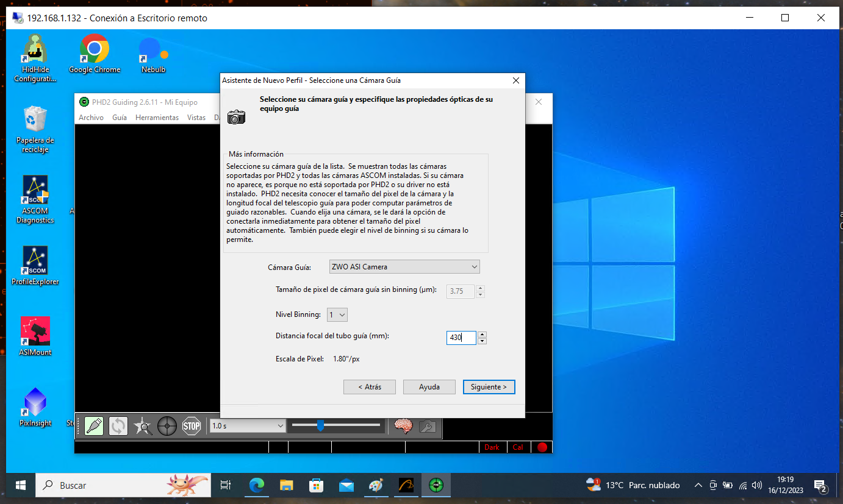Open the Nivel Binning dropdown
Viewport: 843px width, 504px height.
337,315
